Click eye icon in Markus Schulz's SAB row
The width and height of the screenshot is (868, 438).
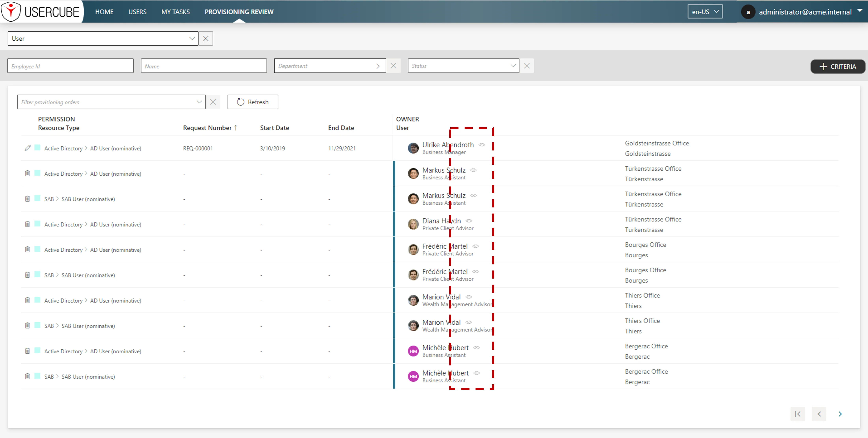(473, 195)
